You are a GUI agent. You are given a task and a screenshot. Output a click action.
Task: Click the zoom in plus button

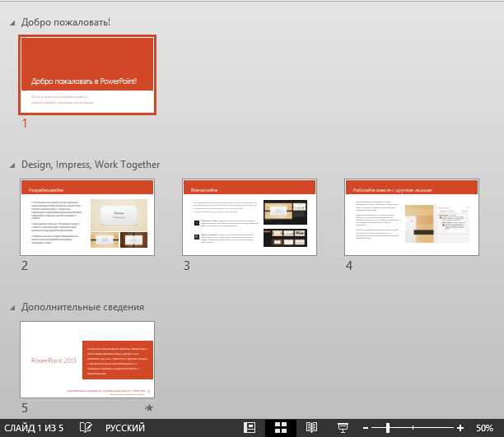[460, 428]
